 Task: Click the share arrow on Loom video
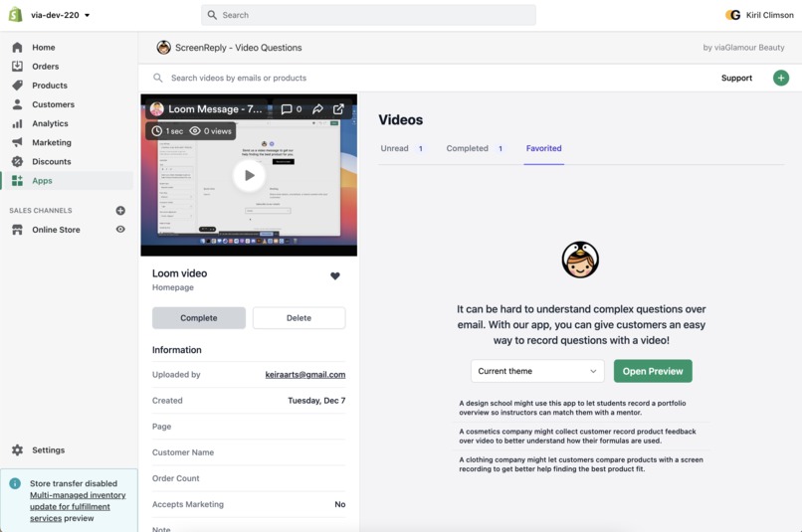317,108
